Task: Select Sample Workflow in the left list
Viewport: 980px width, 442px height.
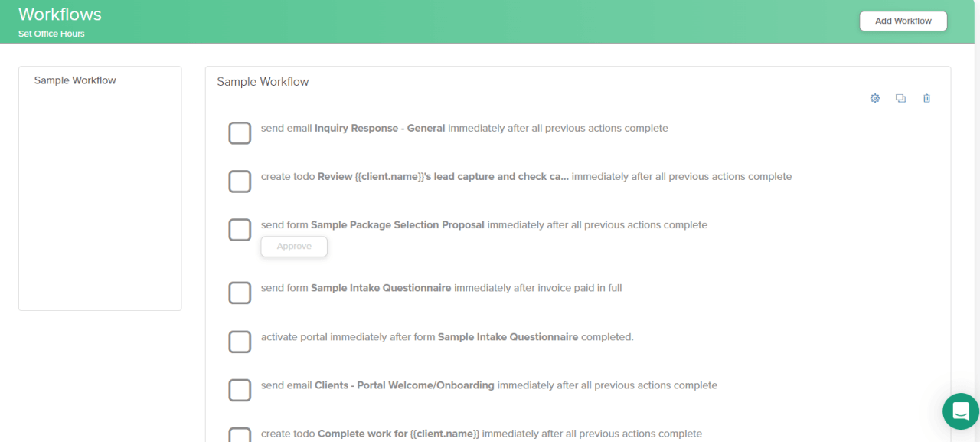Action: [75, 80]
